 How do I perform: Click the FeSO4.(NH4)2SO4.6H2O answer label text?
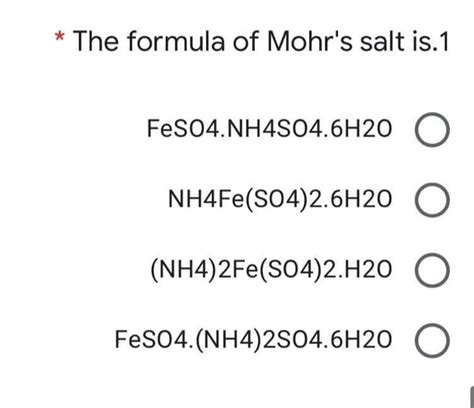[253, 340]
